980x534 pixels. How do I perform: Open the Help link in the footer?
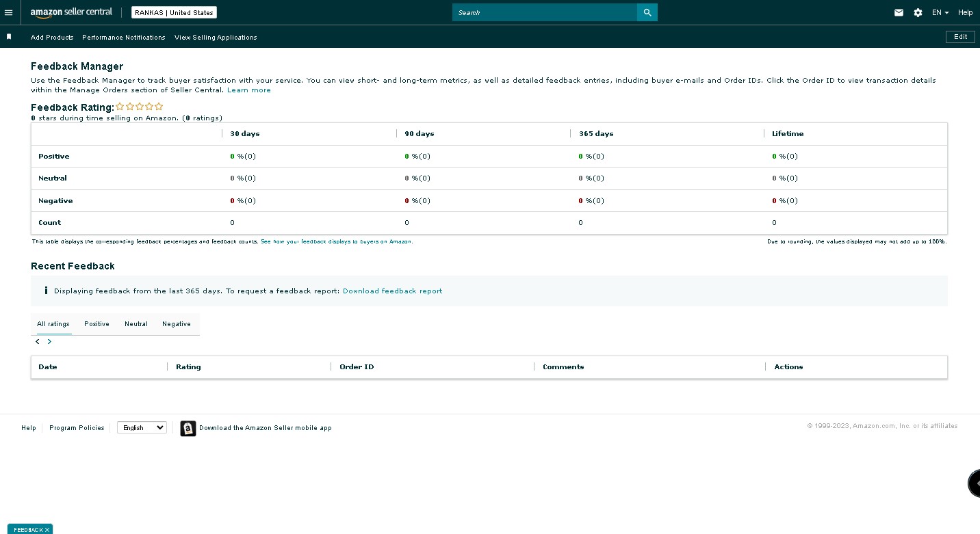tap(29, 428)
